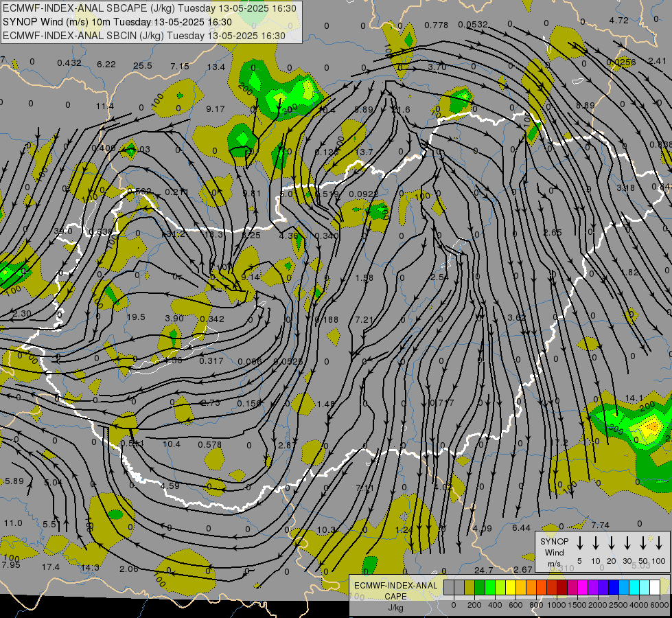This screenshot has height=618, width=672.
Task: Pick the white swatch left of the 6000 tick
Action: [655, 587]
